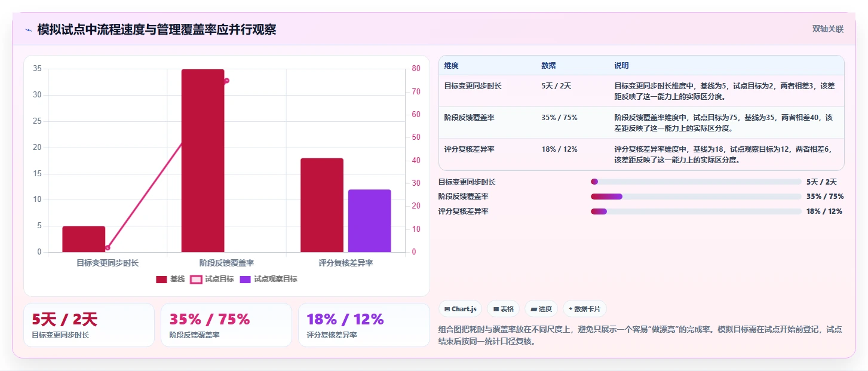The height and width of the screenshot is (371, 868).
Task: Click the 试点观察目标 purple legend swatch
Action: pyautogui.click(x=245, y=279)
